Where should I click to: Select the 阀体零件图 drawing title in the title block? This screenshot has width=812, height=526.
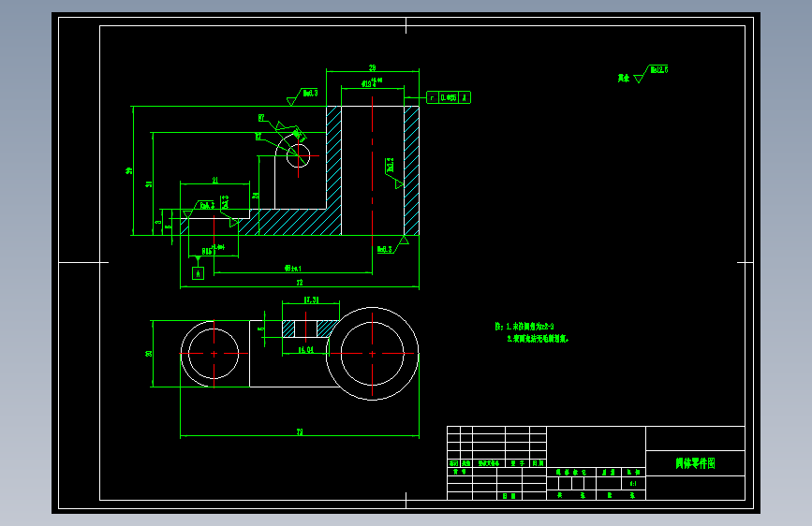coord(695,463)
